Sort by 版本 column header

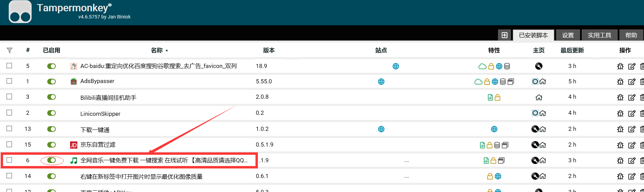point(269,50)
